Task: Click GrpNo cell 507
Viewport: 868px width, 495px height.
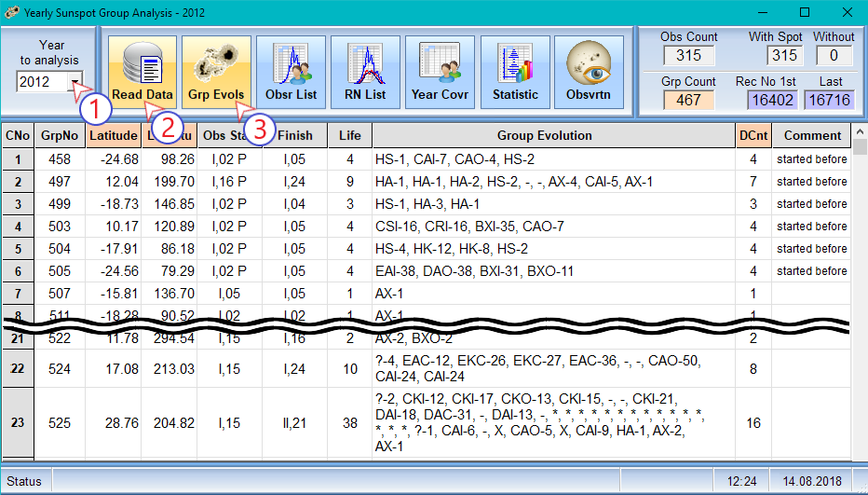Action: [x=60, y=294]
